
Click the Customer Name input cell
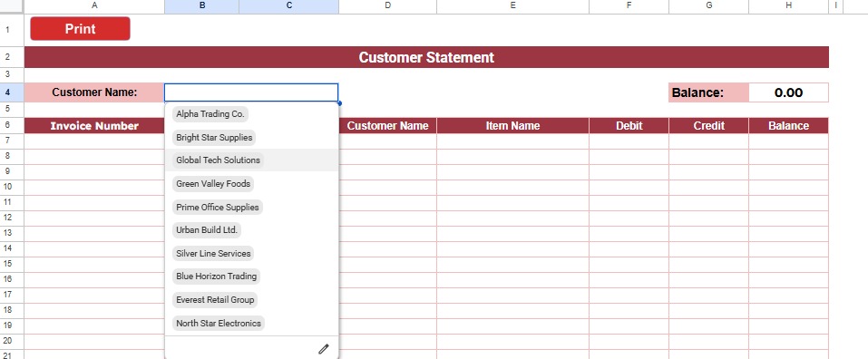click(251, 92)
